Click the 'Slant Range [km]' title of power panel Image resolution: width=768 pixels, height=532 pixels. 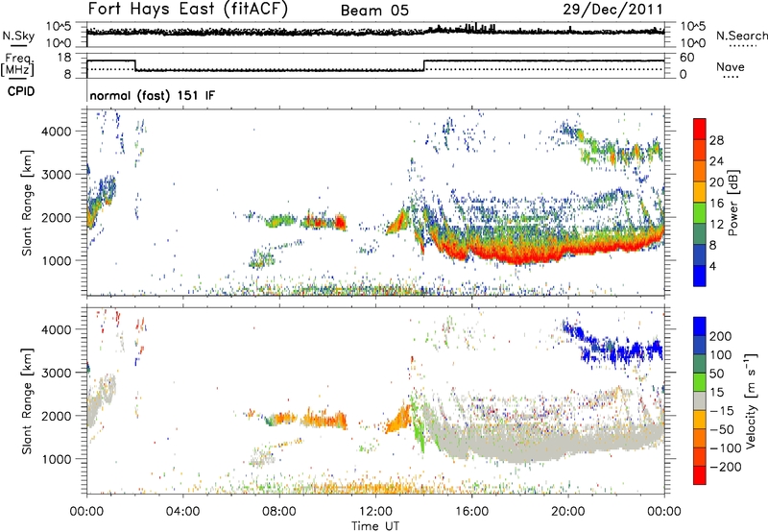pyautogui.click(x=27, y=203)
